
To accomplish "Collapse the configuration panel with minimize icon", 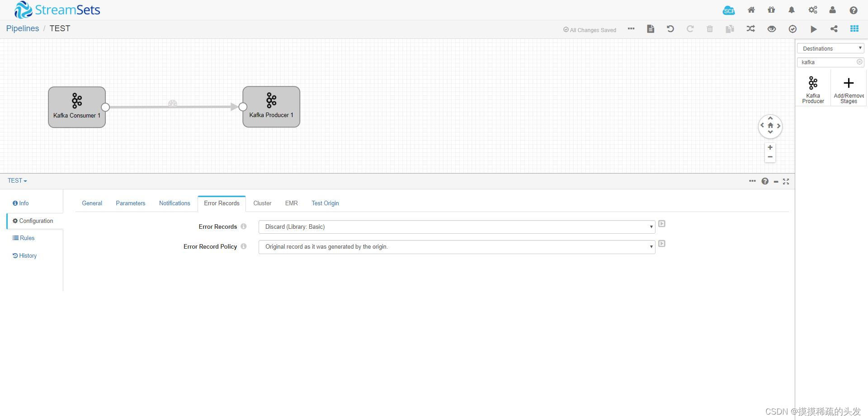I will point(776,181).
